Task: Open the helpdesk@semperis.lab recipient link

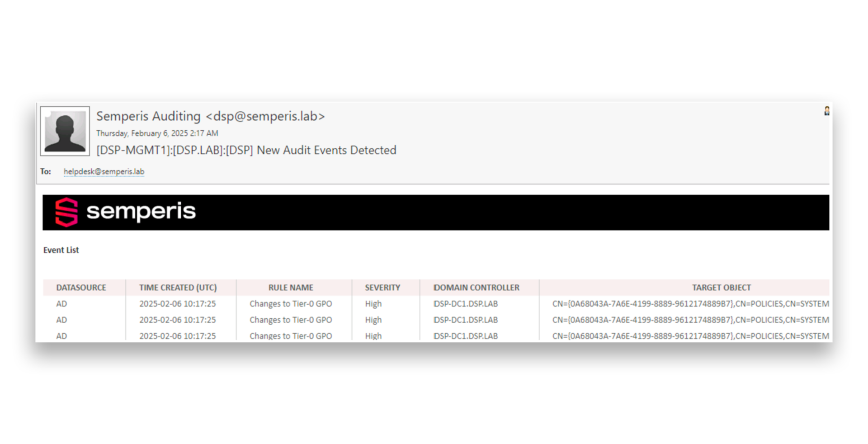Action: 104,171
